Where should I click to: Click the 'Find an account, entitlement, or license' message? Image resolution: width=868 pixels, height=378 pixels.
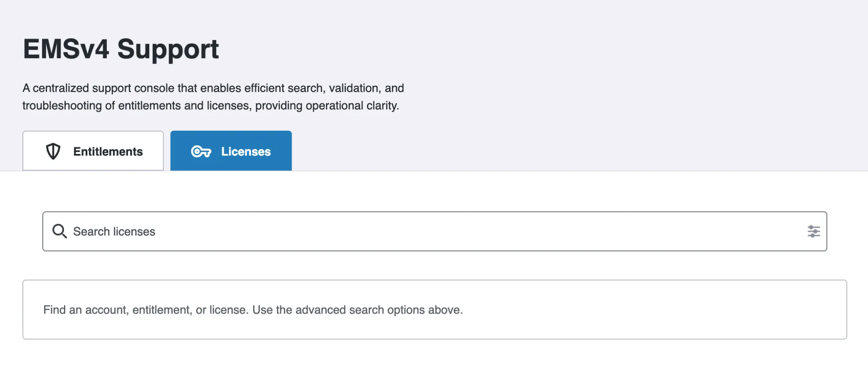point(253,310)
